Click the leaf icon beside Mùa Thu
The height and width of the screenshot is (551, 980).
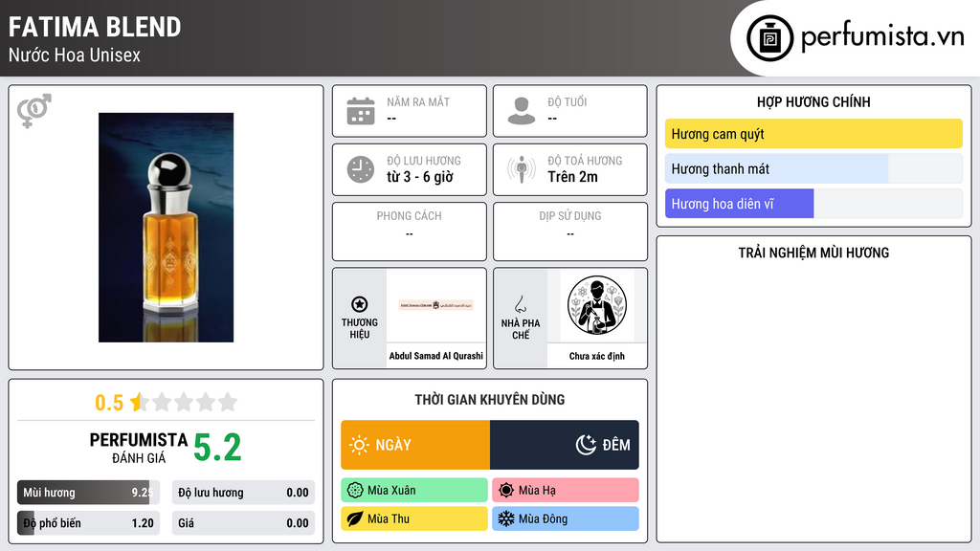tap(355, 519)
